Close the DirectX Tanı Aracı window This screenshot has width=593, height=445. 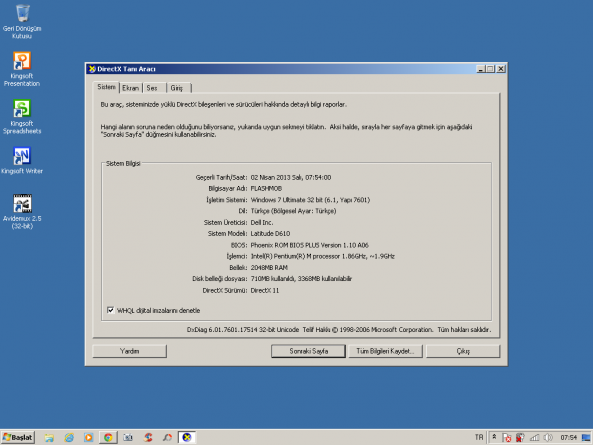click(501, 69)
